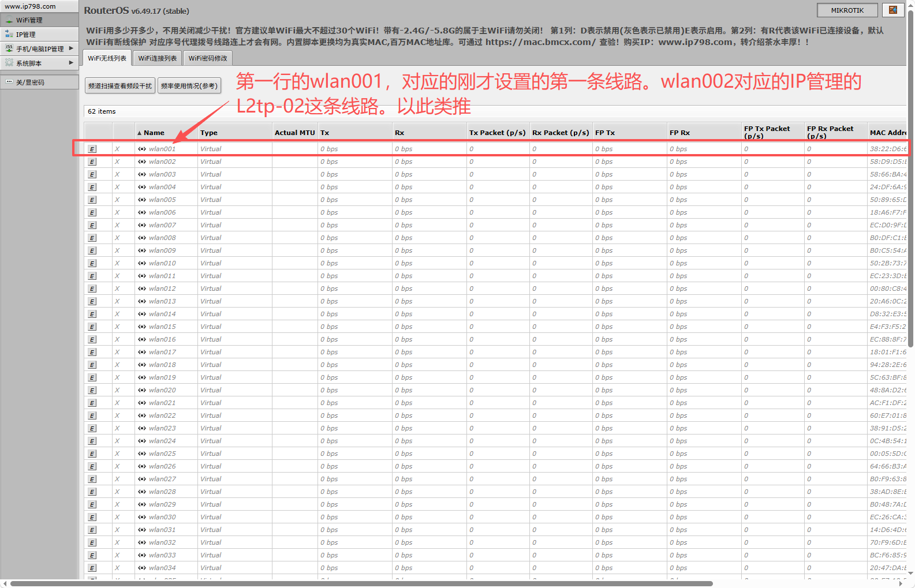Enable wlan015 with its E button
915x588 pixels.
[x=92, y=327]
